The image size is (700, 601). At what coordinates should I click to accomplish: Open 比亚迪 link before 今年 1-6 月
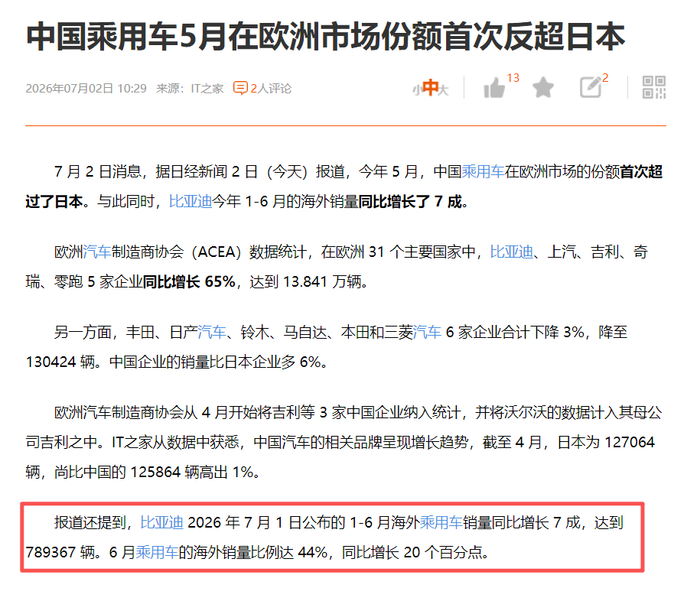coord(190,202)
